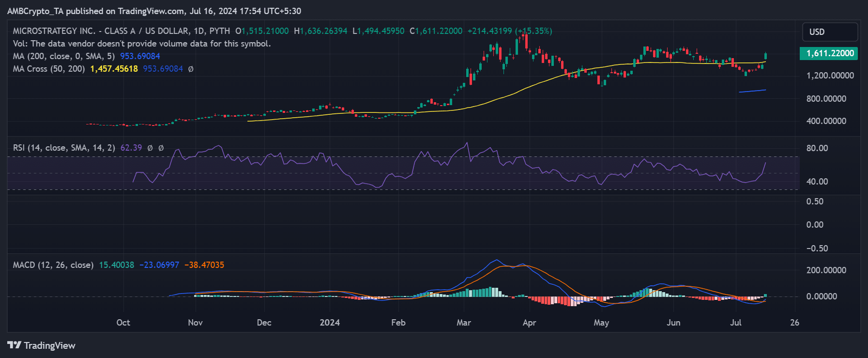Screen dimensions: 868x358
Task: Click the 0.00 axis label in empty pane
Action: tap(815, 225)
